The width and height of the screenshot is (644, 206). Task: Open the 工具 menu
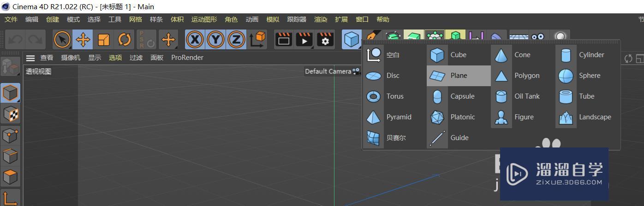(115, 19)
